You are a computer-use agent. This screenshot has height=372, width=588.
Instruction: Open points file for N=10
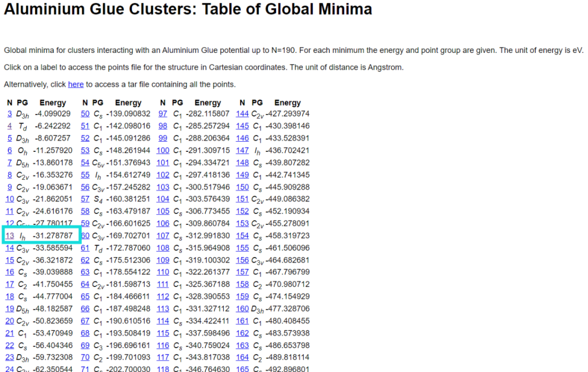[9, 199]
